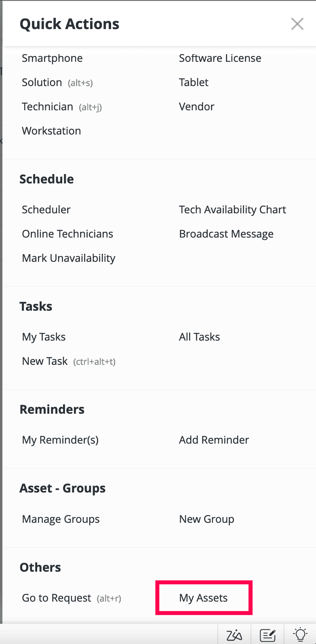Click the lightbulb tips icon
This screenshot has height=644, width=316.
(300, 635)
